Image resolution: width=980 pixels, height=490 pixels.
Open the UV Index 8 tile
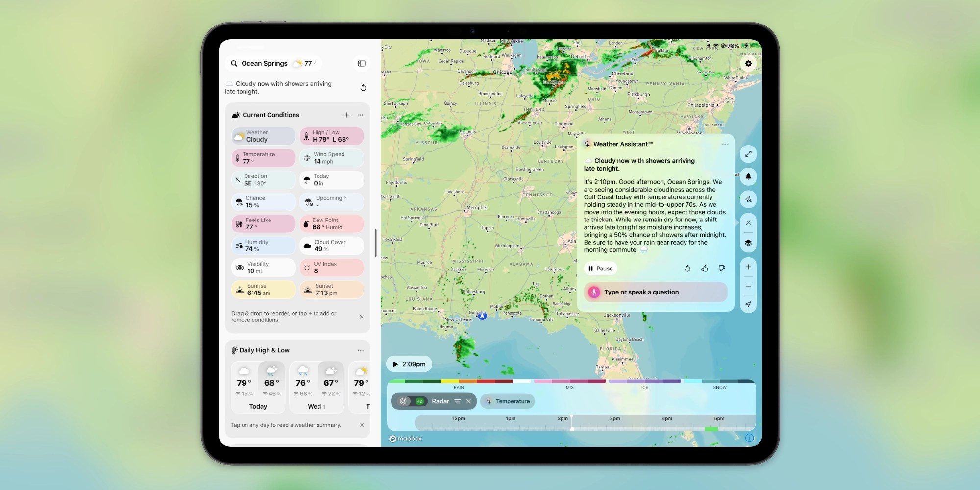(332, 268)
